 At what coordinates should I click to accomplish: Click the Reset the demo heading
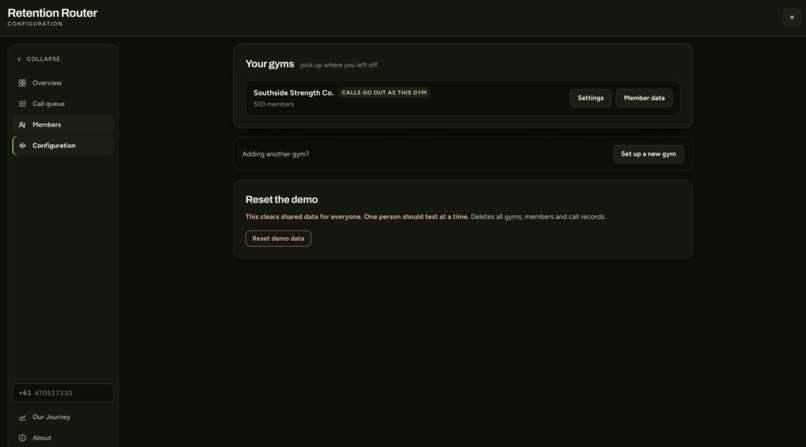[281, 199]
